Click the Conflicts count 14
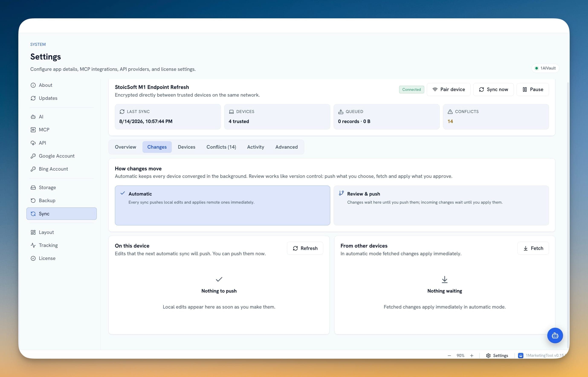588x377 pixels. click(x=450, y=121)
